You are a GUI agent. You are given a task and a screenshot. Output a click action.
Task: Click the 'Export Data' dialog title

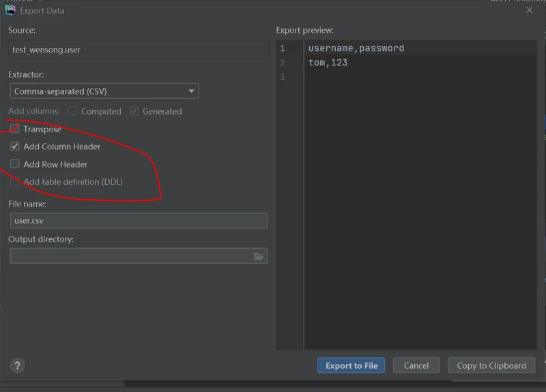point(42,11)
